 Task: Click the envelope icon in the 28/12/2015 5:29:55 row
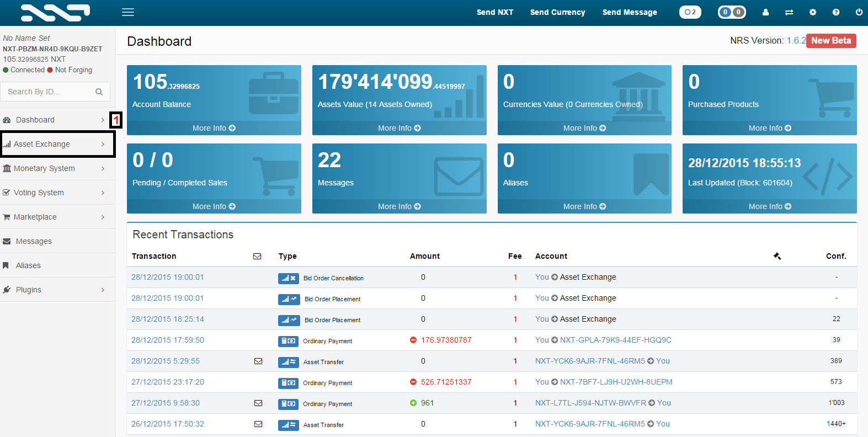[x=258, y=361]
